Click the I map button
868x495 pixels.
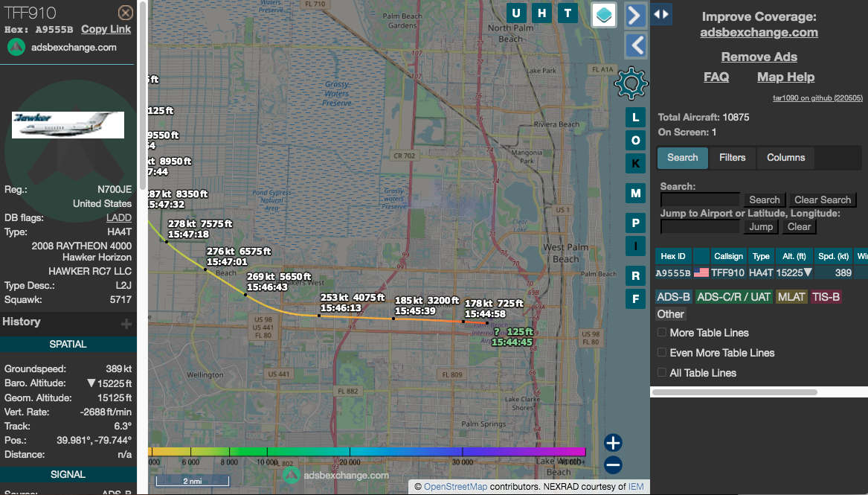[x=635, y=246]
